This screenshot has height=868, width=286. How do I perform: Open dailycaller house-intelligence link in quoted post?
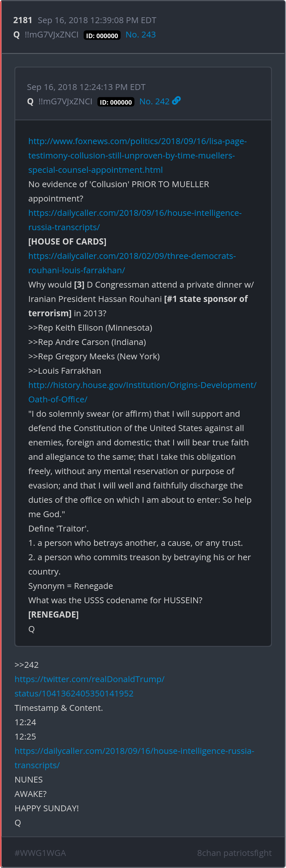click(135, 220)
